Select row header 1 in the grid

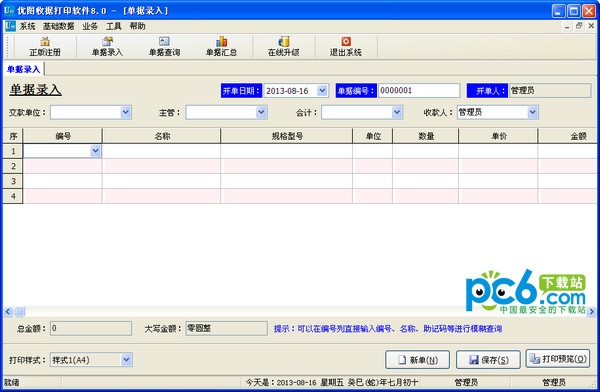point(13,151)
